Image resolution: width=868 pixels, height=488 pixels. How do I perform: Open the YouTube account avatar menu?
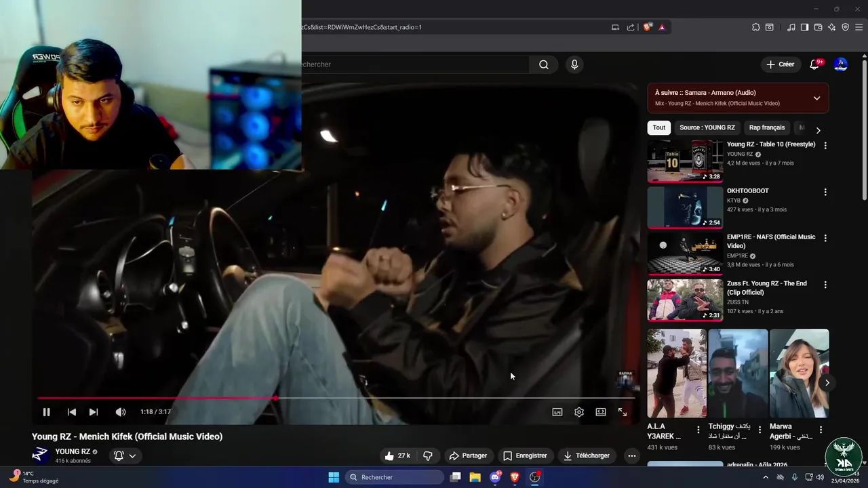tap(841, 64)
